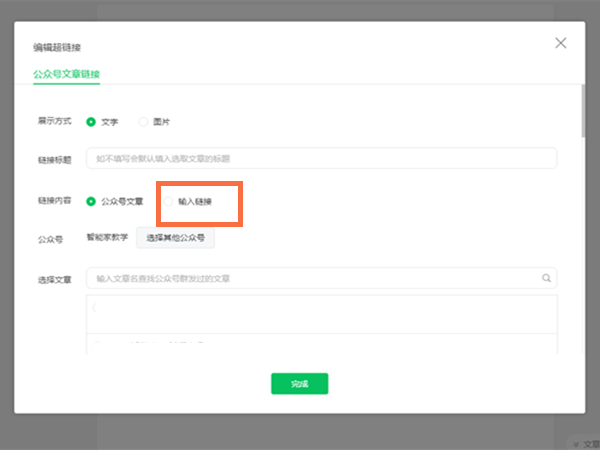Click the green 完成 button
Viewport: 600px width, 450px height.
300,383
